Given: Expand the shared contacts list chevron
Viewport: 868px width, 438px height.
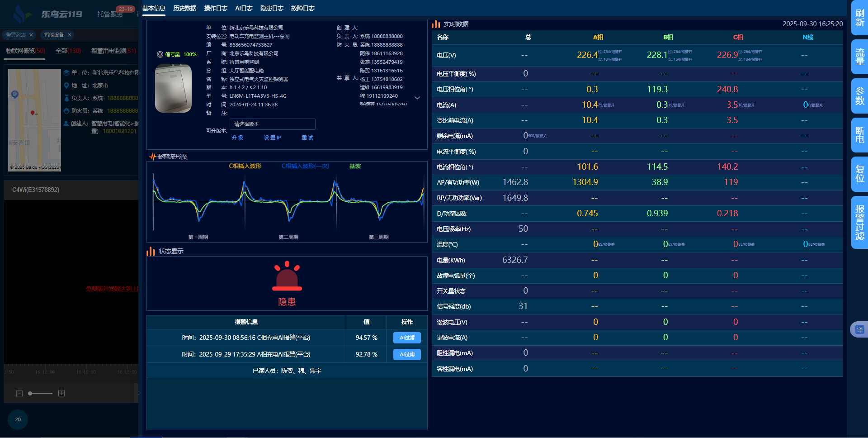Looking at the screenshot, I should click(417, 98).
